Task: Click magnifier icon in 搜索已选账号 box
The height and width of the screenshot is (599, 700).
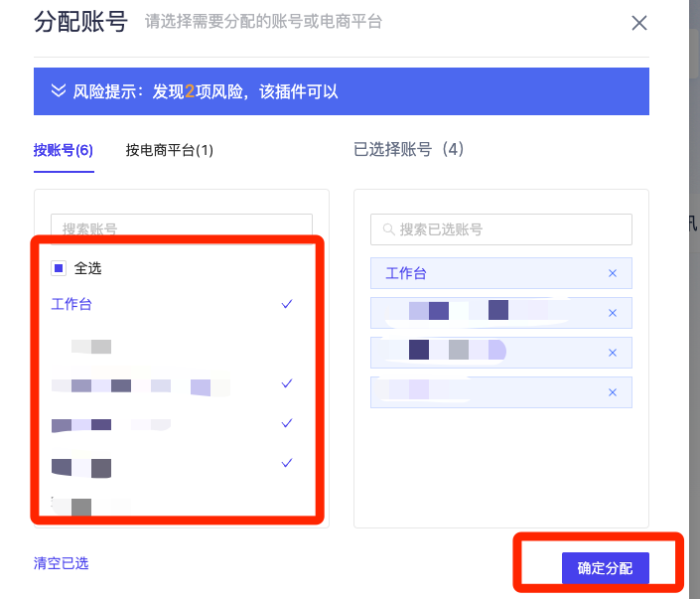Action: (x=387, y=229)
